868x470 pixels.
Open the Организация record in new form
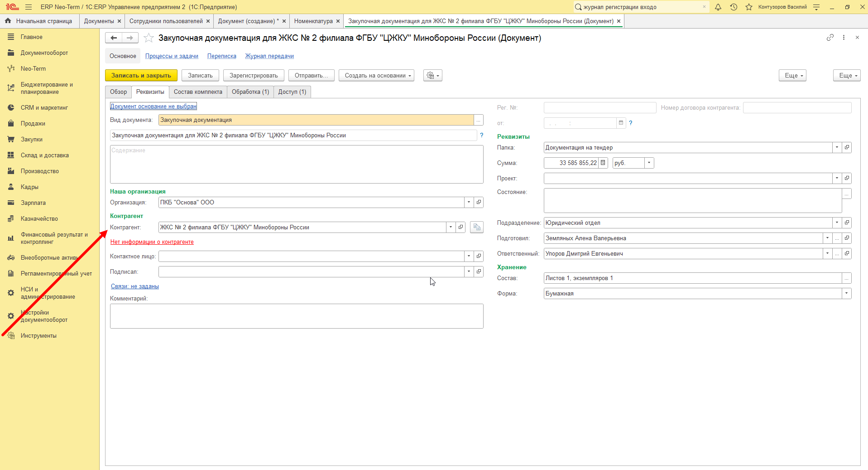coord(479,202)
